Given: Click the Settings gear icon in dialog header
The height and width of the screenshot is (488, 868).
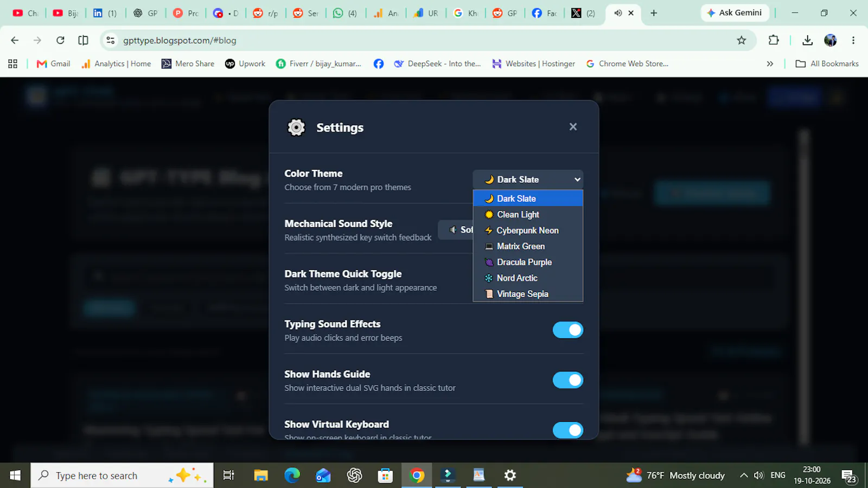Looking at the screenshot, I should pos(296,127).
